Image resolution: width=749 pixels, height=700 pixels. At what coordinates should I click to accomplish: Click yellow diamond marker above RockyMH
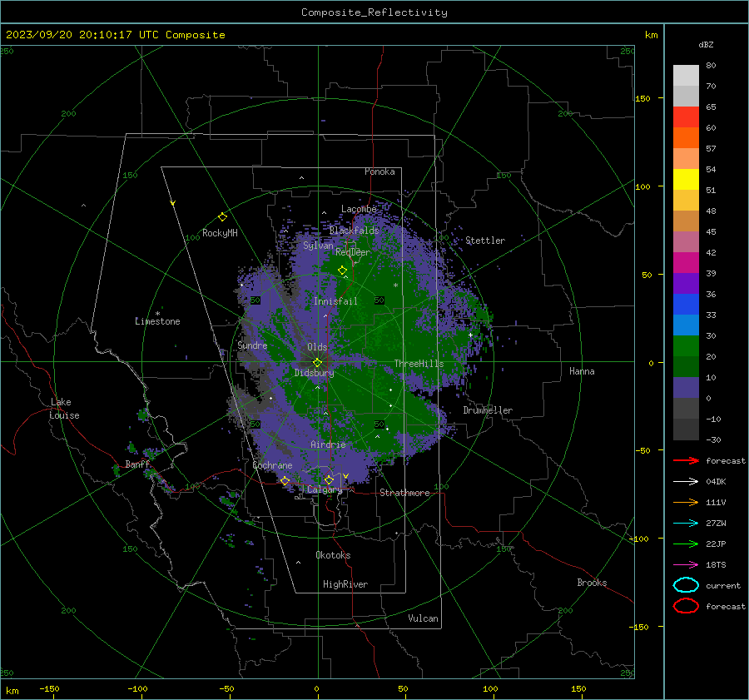[x=222, y=217]
